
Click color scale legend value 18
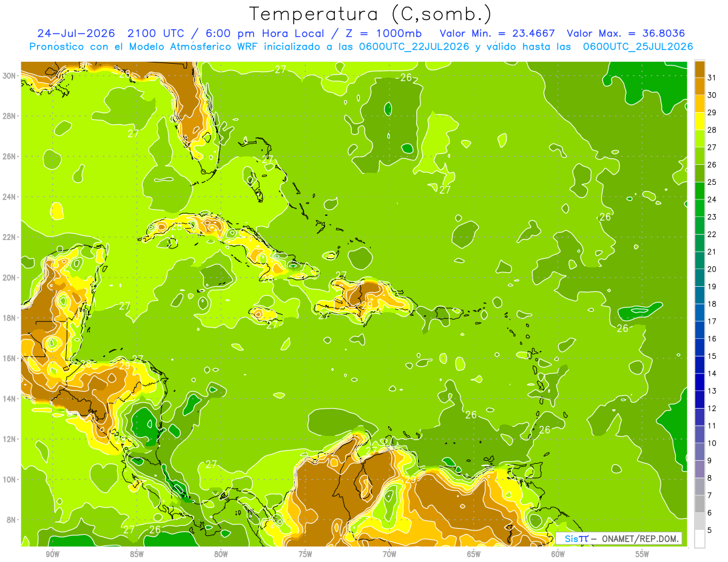coord(712,304)
